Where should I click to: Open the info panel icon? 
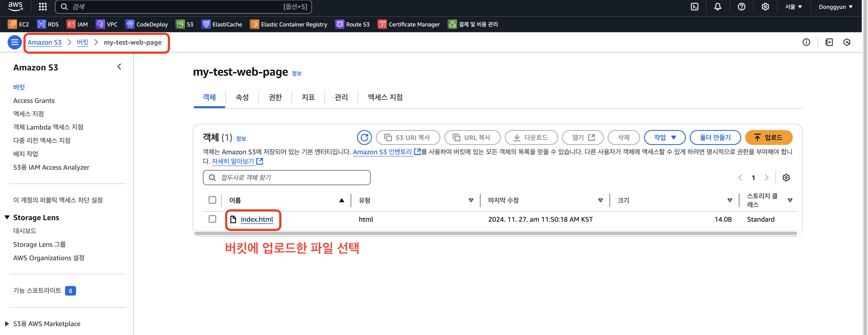[x=806, y=42]
